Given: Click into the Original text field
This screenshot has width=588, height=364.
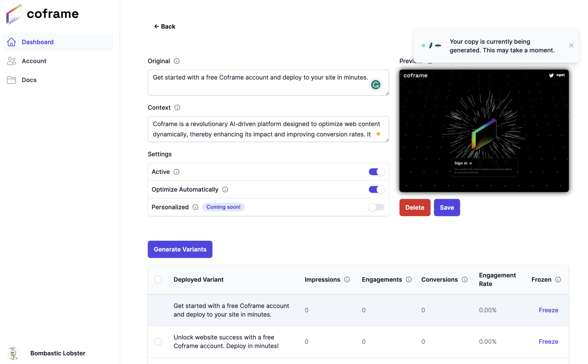Looking at the screenshot, I should pos(268,82).
